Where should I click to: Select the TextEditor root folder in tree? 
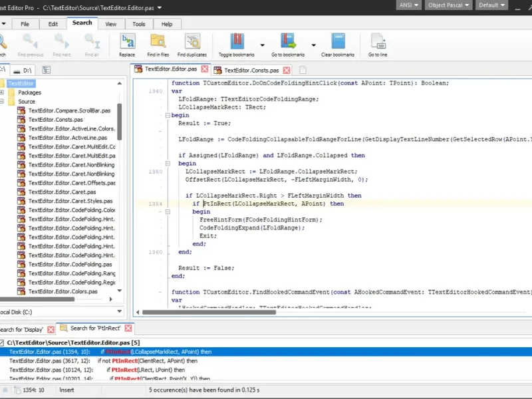[x=21, y=84]
